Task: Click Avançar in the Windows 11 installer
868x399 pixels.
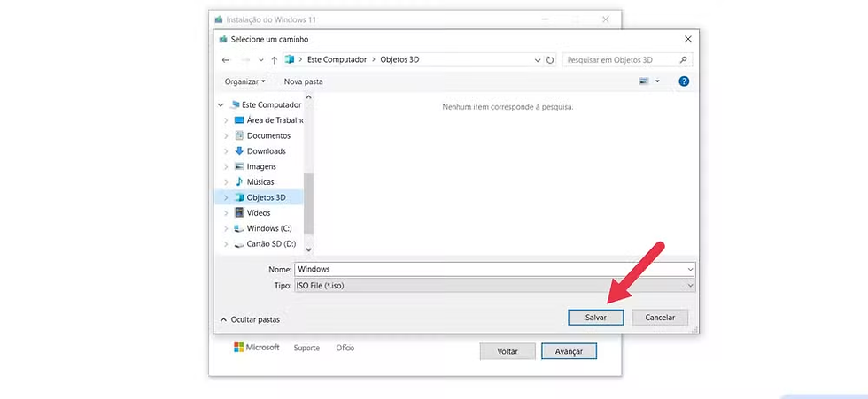Action: [569, 351]
